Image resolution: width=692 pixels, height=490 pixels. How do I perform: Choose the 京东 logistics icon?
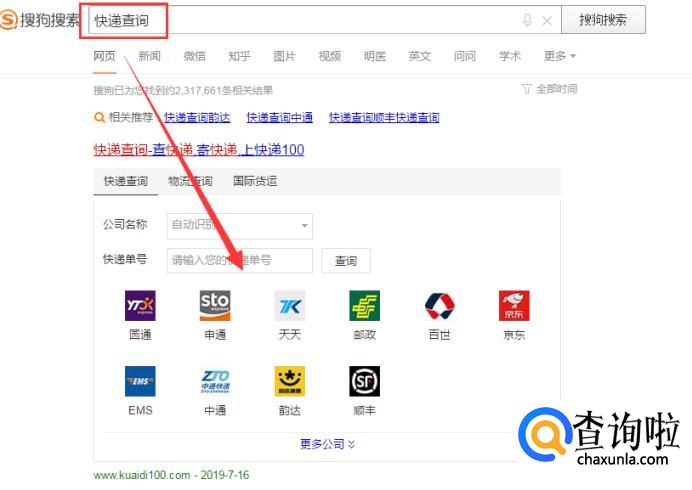[514, 305]
